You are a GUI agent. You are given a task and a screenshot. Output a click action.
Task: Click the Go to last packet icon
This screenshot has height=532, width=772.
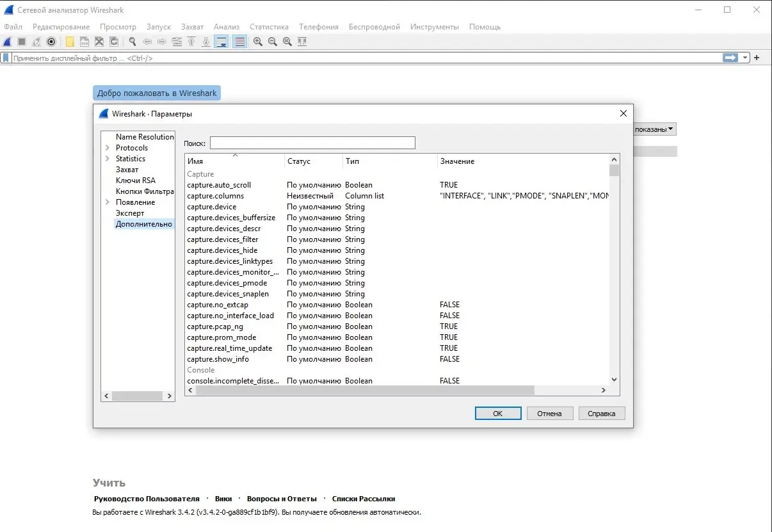pyautogui.click(x=206, y=42)
